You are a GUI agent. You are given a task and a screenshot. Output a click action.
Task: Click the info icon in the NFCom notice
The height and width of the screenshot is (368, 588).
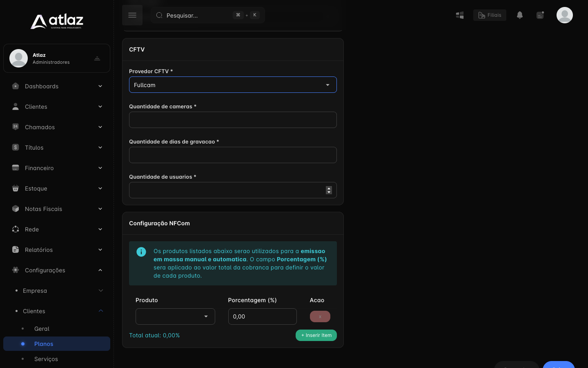(x=141, y=252)
